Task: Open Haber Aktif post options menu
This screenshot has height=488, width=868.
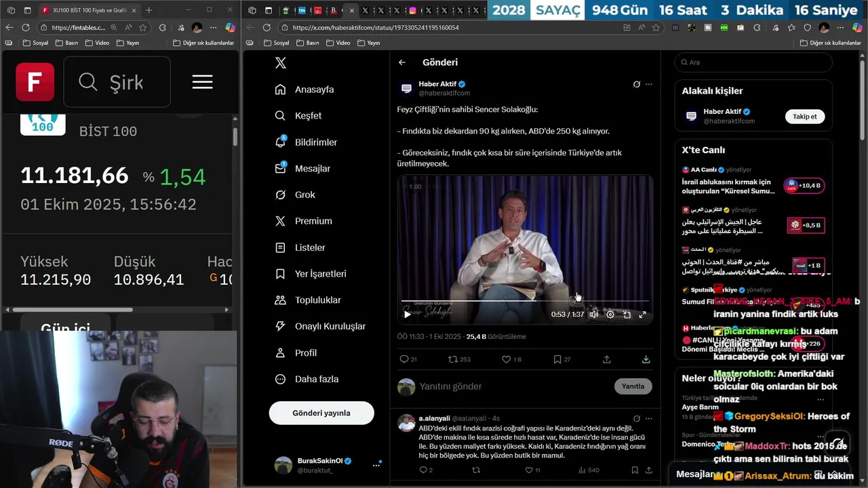Action: (649, 85)
